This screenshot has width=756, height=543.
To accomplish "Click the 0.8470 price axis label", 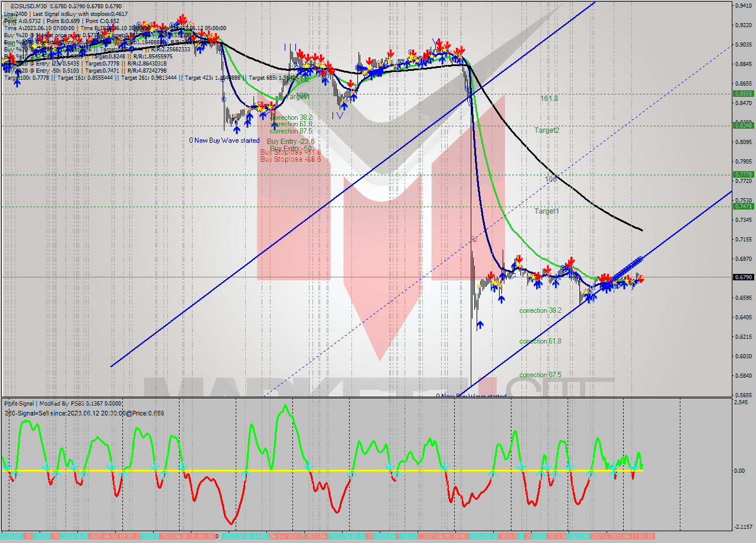I will pos(743,103).
